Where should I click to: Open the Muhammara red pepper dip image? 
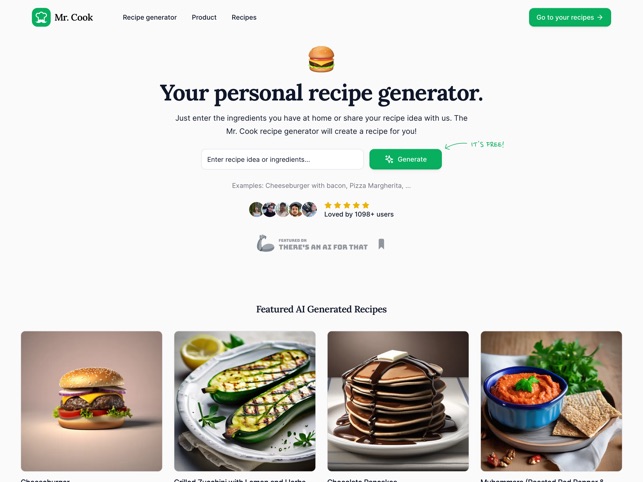coord(551,401)
